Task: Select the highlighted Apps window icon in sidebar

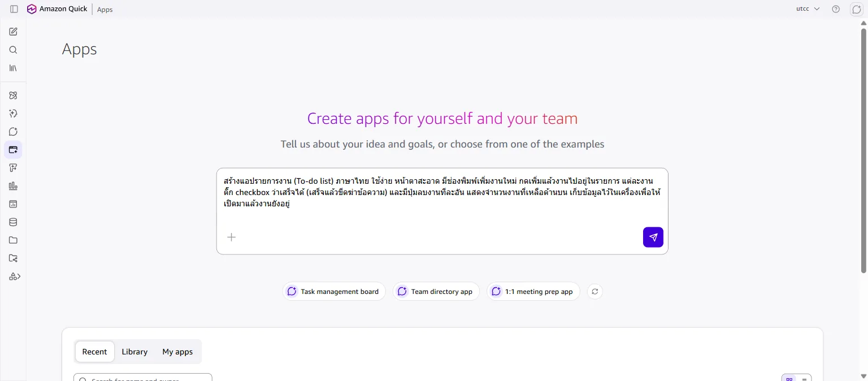Action: [13, 150]
